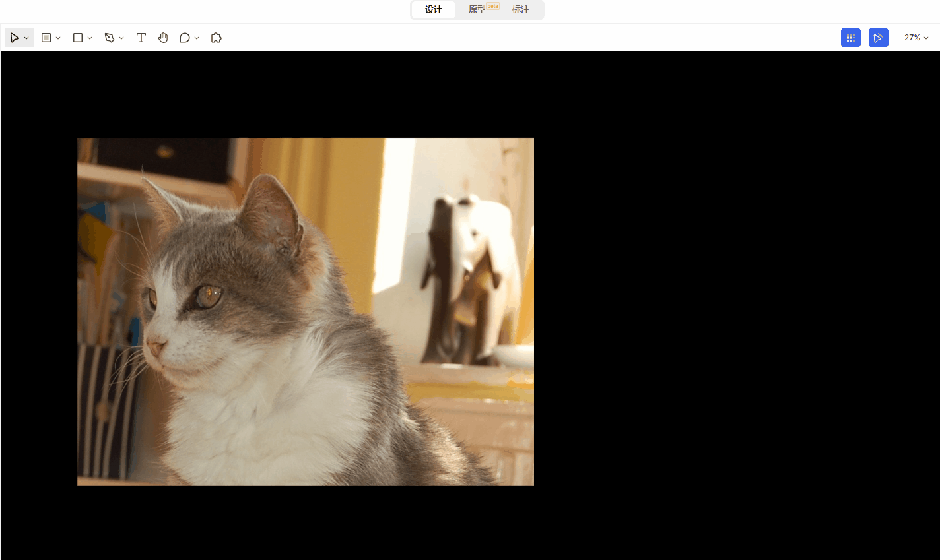Viewport: 940px width, 560px height.
Task: Select the Rectangle shape tool
Action: click(x=78, y=38)
